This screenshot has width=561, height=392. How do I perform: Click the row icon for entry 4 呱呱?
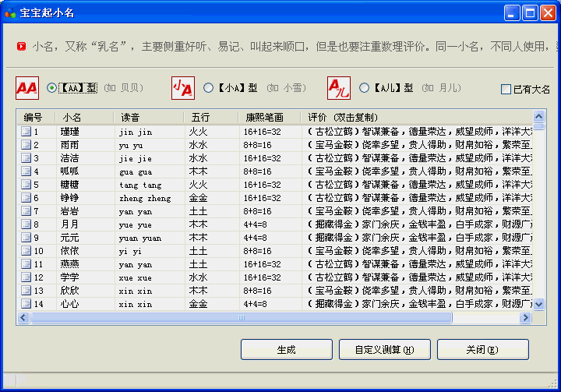tap(26, 171)
